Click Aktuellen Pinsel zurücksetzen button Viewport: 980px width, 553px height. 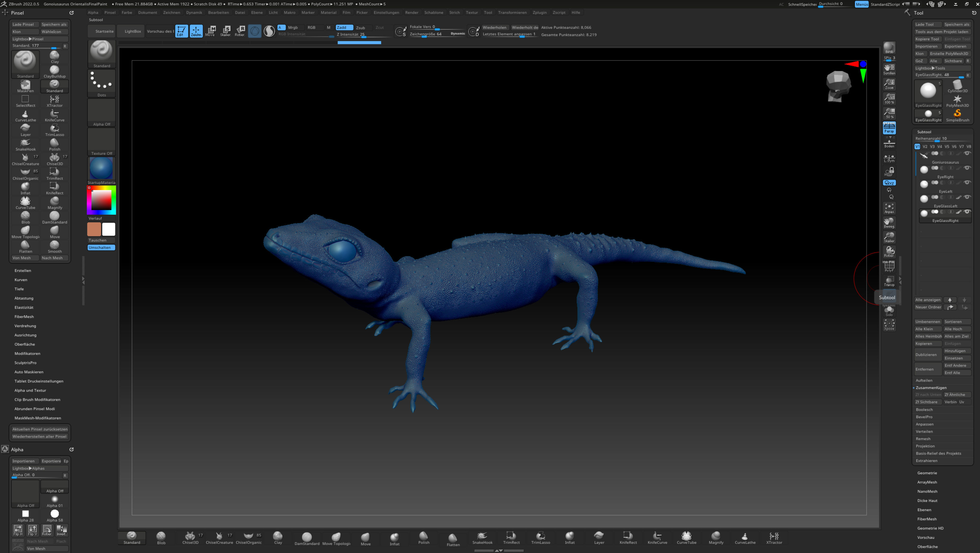40,429
